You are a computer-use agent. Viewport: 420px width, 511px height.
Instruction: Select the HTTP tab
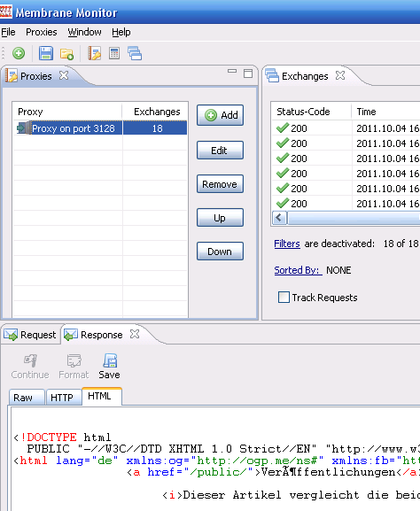[x=64, y=398]
